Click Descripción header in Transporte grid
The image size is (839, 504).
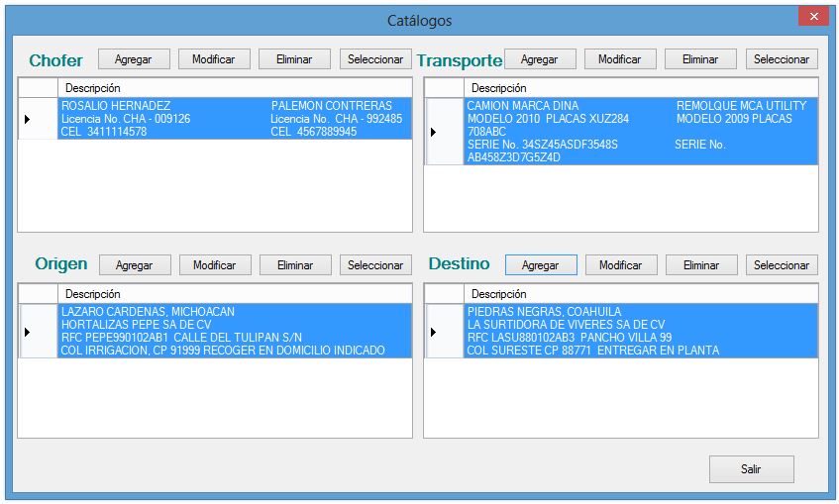coord(641,88)
